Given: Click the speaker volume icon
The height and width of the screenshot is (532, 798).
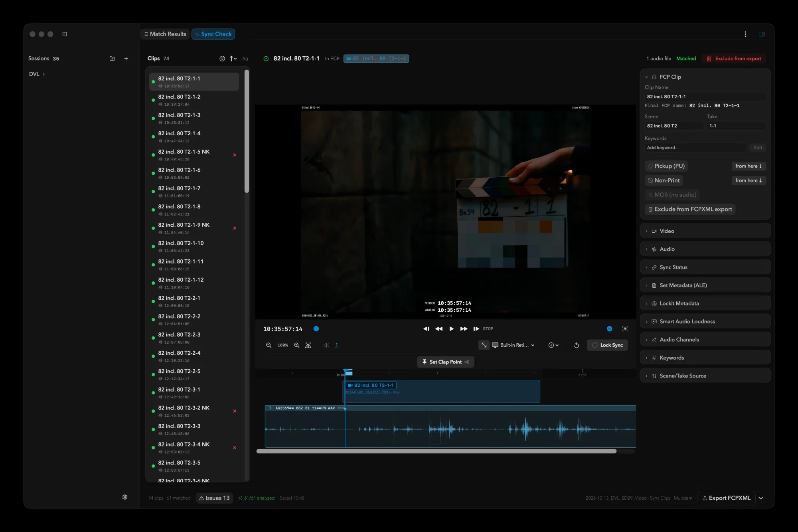Looking at the screenshot, I should pos(326,345).
